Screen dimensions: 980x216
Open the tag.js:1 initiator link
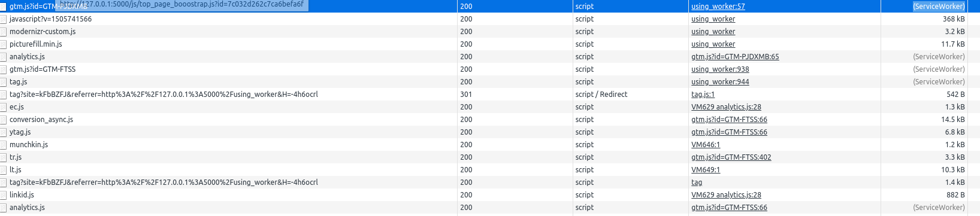[x=703, y=95]
